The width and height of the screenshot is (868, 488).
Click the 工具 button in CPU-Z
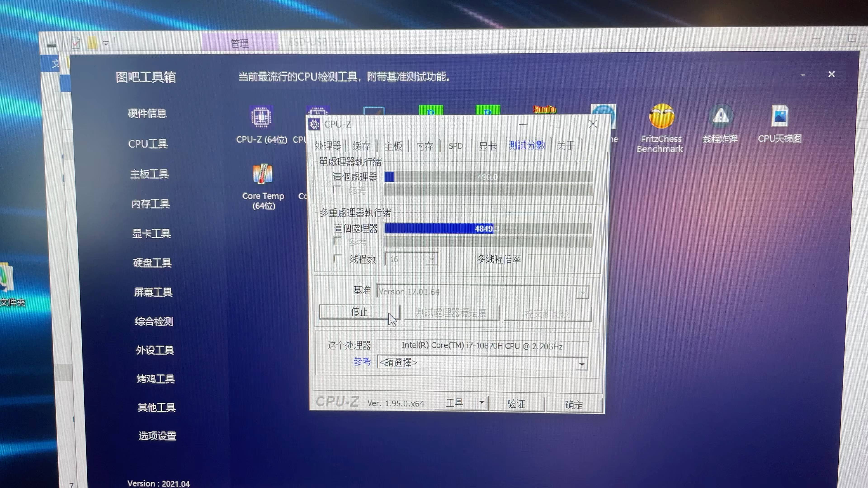click(455, 403)
